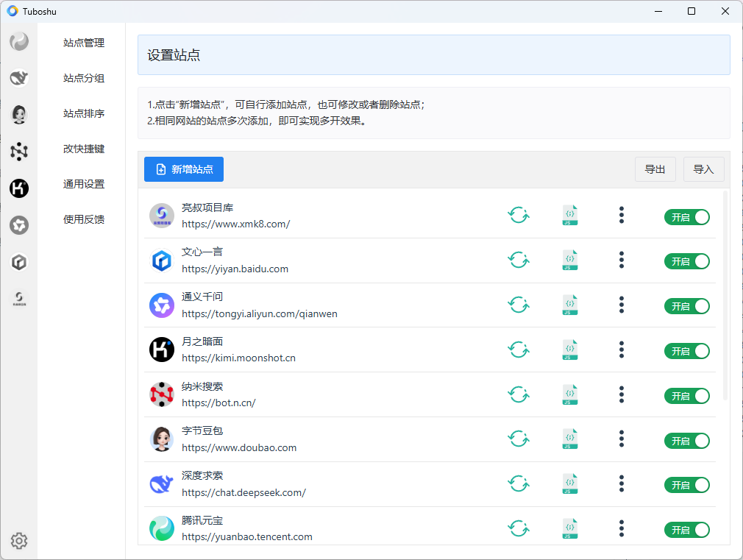Refresh the 文心一言 site using its reload icon
Image resolution: width=743 pixels, height=560 pixels.
(x=519, y=260)
